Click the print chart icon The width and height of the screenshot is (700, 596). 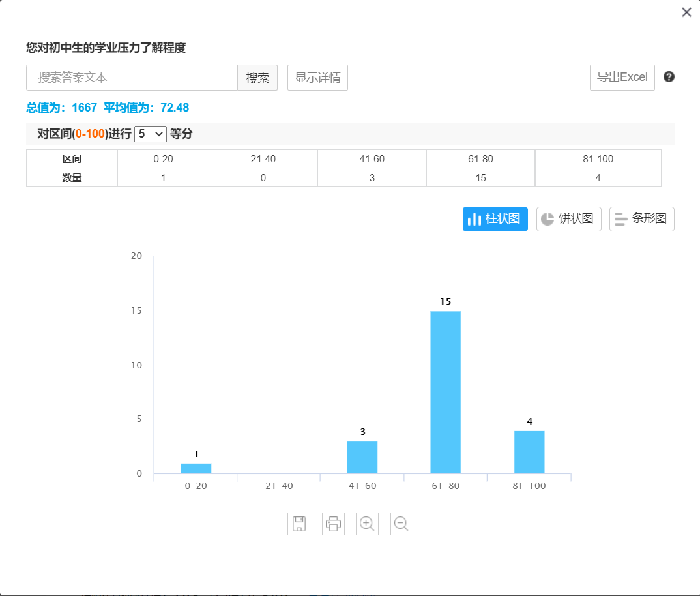click(x=333, y=524)
